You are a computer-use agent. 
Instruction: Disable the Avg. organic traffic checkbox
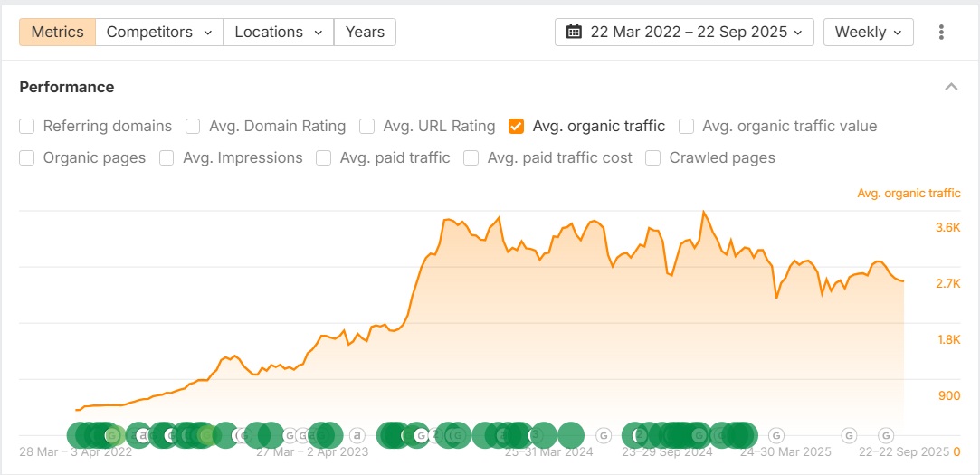coord(517,127)
